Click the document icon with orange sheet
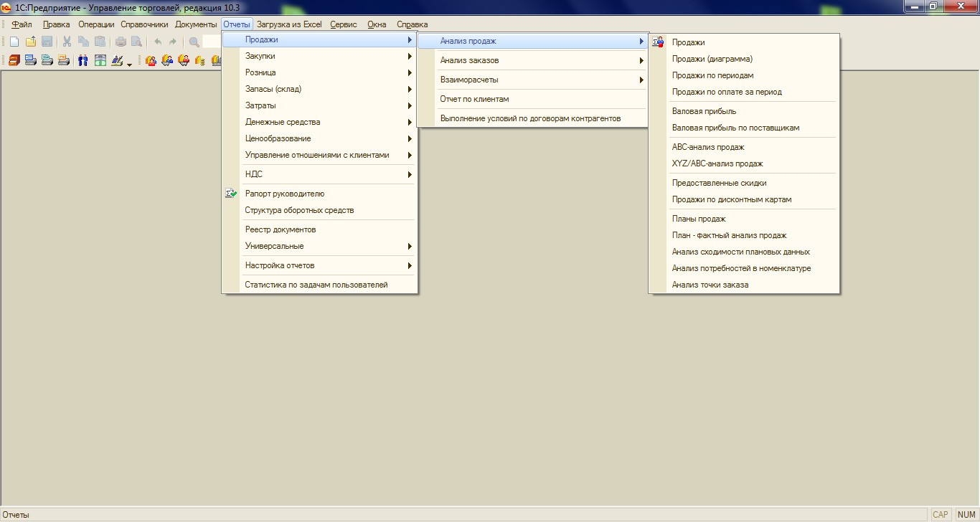The image size is (980, 522). pyautogui.click(x=64, y=60)
